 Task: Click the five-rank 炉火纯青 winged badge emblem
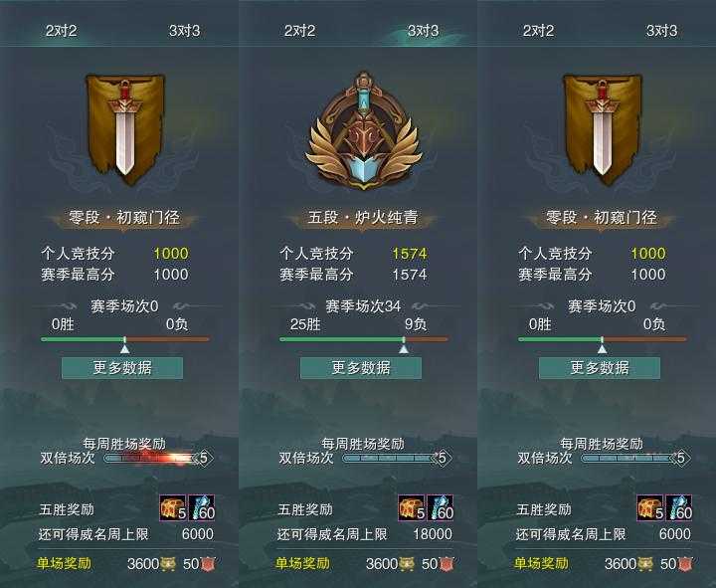click(x=364, y=130)
